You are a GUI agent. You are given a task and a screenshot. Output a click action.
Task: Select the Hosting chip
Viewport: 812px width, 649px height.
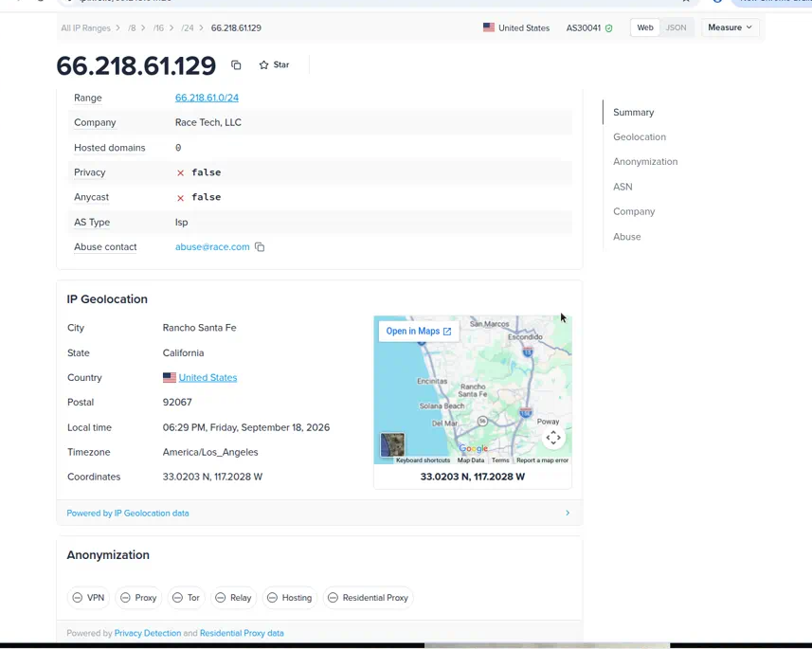point(290,598)
